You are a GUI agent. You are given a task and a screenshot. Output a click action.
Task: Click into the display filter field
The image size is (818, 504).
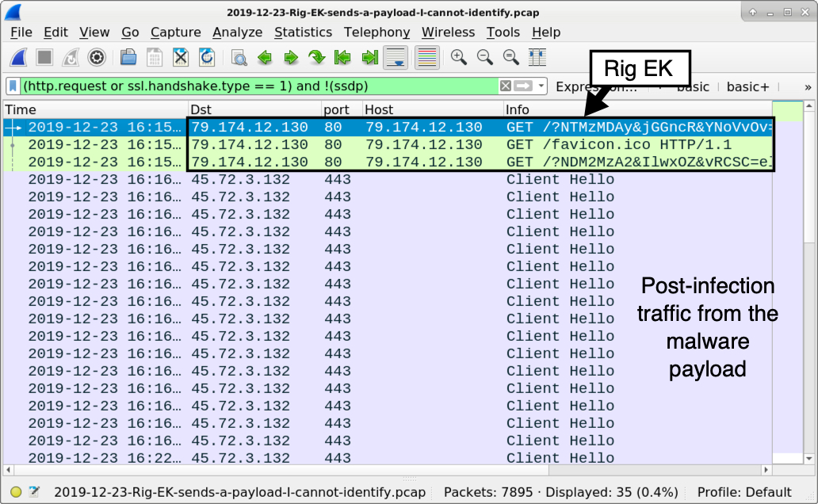click(x=258, y=86)
